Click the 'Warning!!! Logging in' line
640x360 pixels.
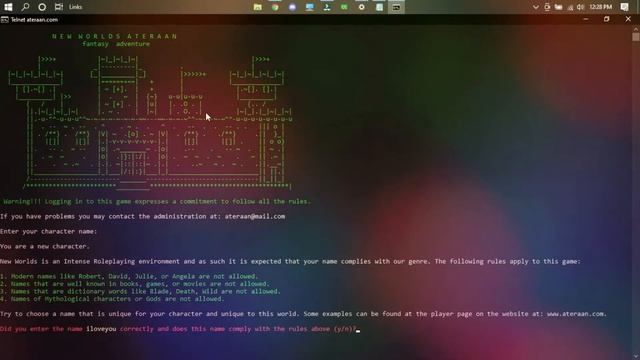(157, 201)
